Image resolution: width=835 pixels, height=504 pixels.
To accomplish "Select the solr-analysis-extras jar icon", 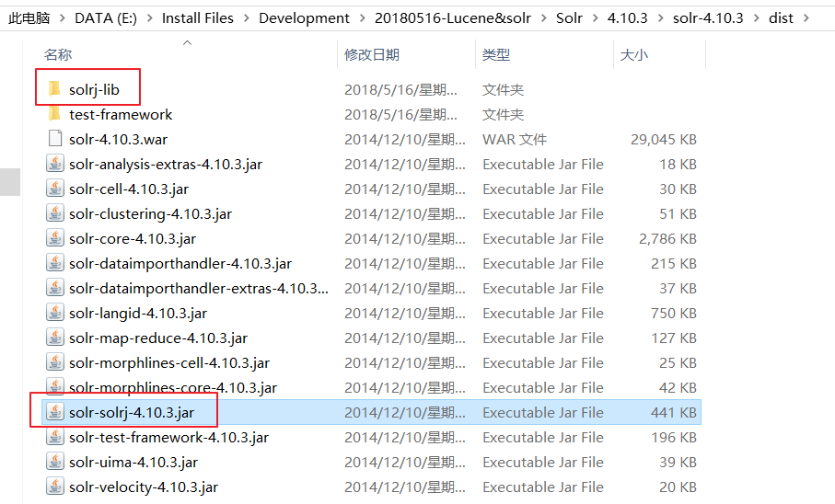I will (x=55, y=164).
